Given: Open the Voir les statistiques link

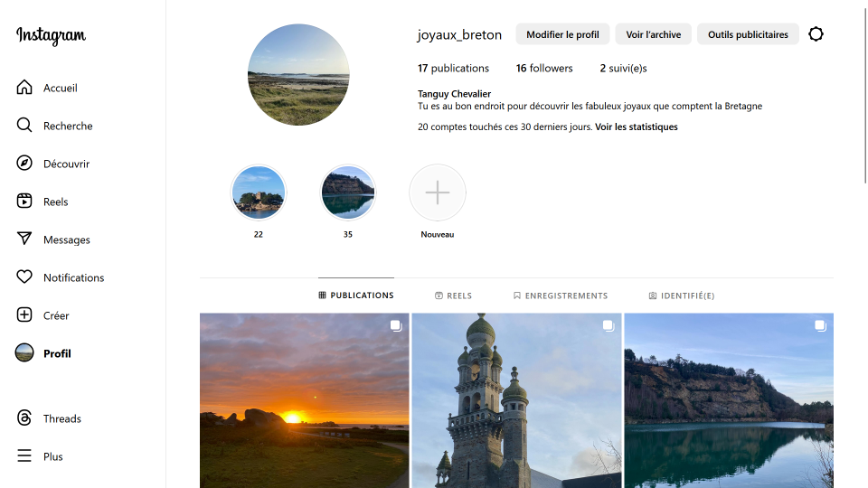Looking at the screenshot, I should point(636,127).
